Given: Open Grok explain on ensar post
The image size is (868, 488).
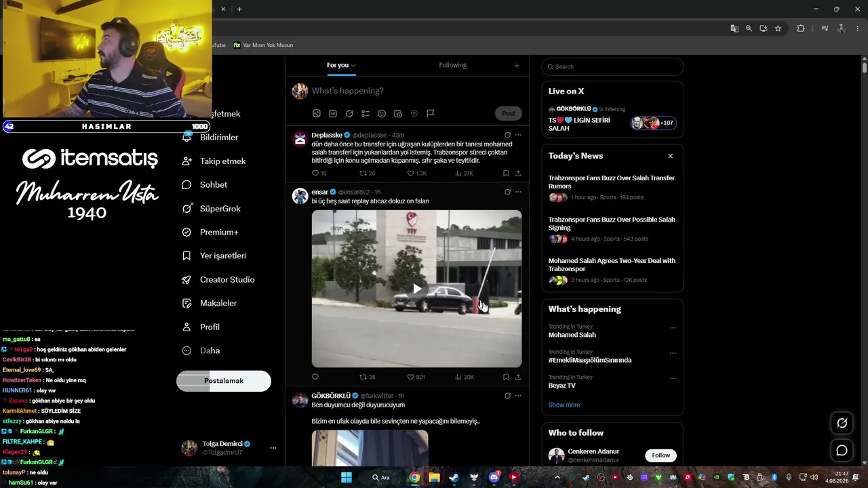Looking at the screenshot, I should [x=507, y=192].
